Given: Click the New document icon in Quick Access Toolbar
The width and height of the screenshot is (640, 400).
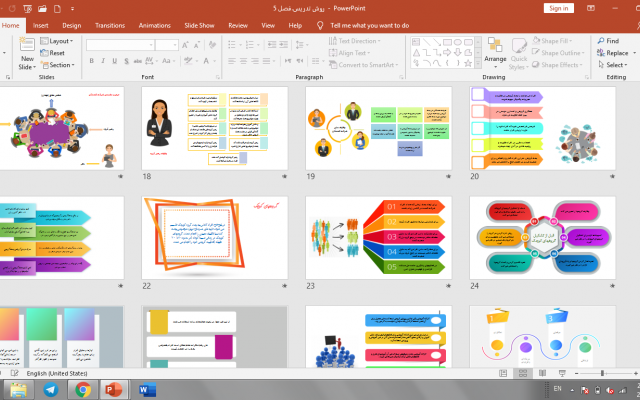Looking at the screenshot, I should (58, 9).
